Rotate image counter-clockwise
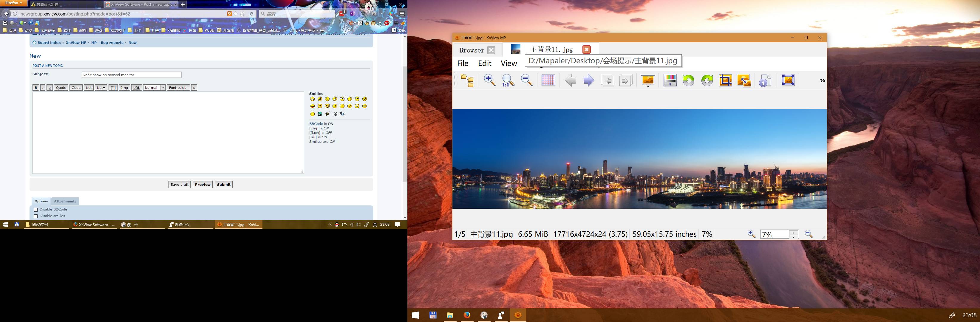Viewport: 980px width, 322px height. coord(688,80)
